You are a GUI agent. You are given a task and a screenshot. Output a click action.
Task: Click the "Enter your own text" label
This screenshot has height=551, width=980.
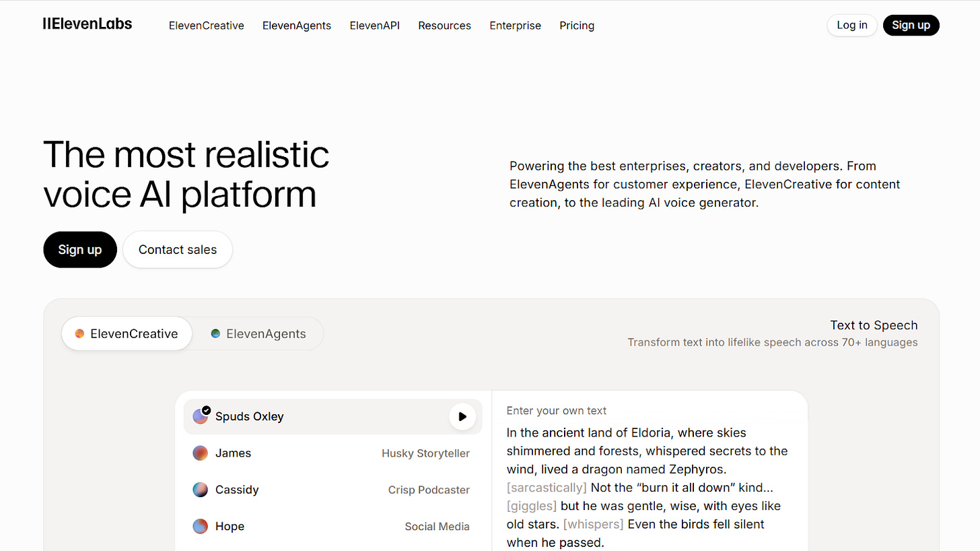[x=557, y=410]
